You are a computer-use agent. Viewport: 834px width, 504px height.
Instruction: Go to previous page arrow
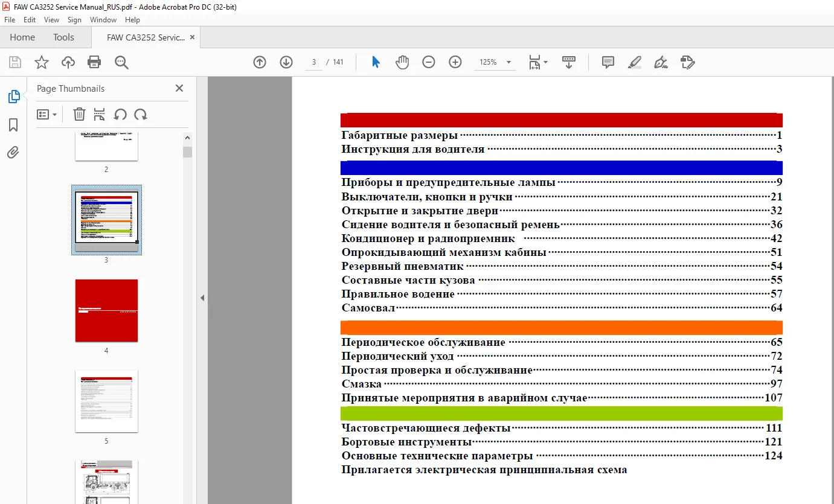[260, 62]
